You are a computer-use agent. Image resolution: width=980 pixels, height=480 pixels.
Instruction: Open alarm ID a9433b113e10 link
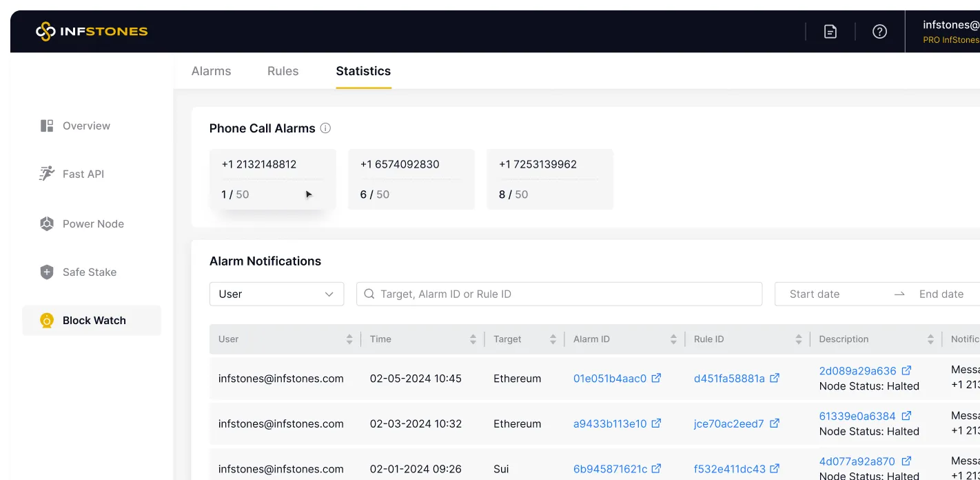click(x=610, y=423)
